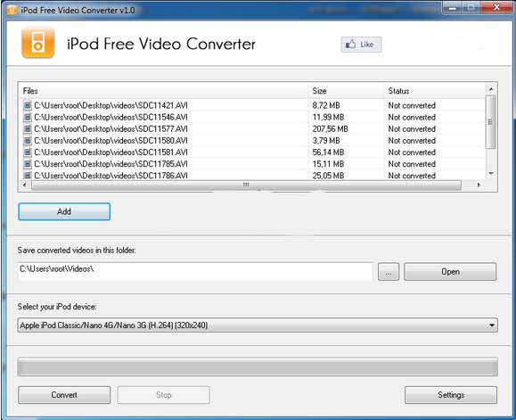This screenshot has width=516, height=420.
Task: Click the vertical scrollbar thumb of the file list
Action: (x=490, y=122)
